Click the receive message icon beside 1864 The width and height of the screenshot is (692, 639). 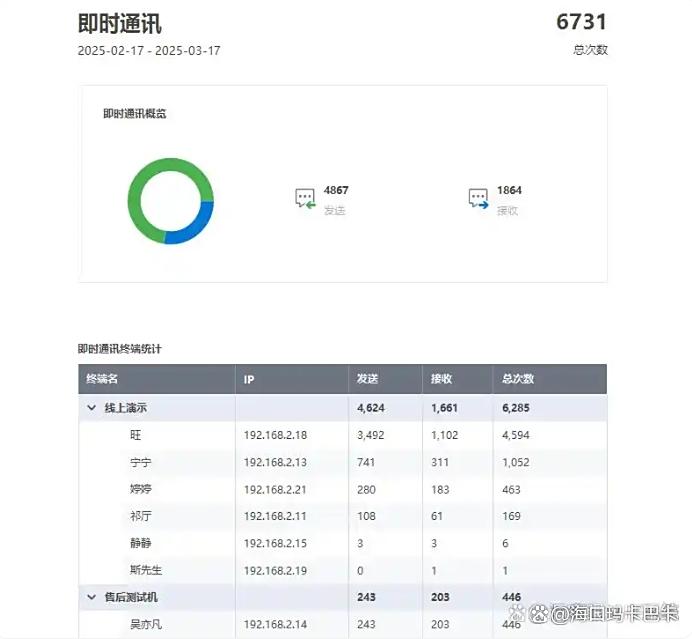click(x=478, y=199)
